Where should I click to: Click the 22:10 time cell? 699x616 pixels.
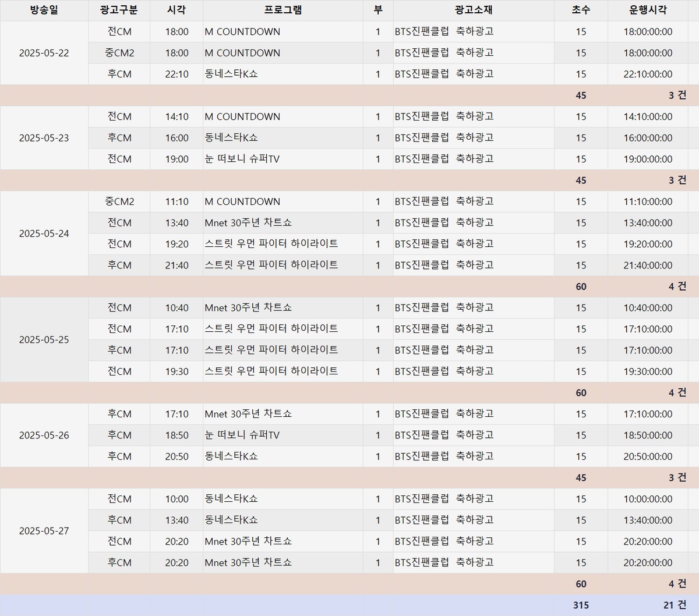coord(176,74)
